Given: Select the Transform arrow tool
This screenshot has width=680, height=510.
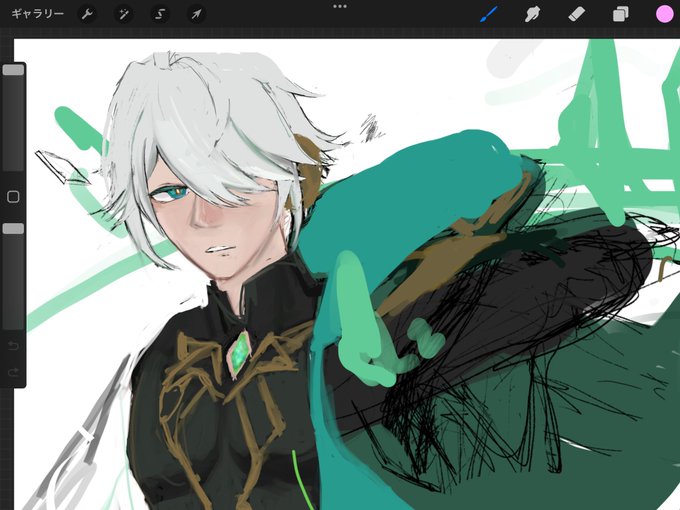Looking at the screenshot, I should pyautogui.click(x=196, y=14).
